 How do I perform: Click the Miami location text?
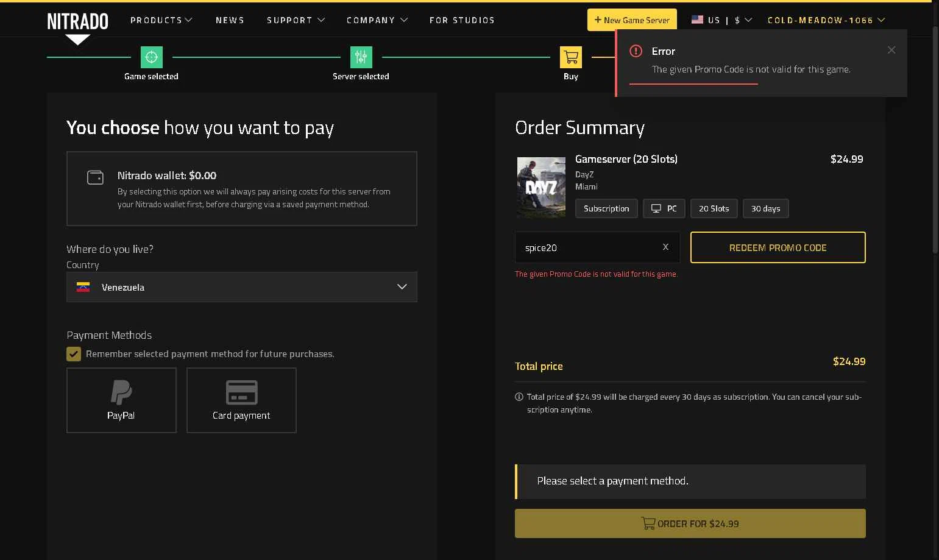coord(586,186)
